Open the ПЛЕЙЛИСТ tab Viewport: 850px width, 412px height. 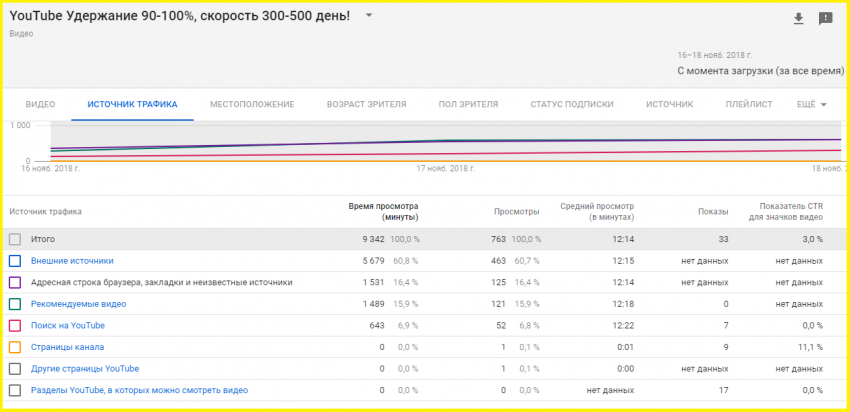click(x=749, y=104)
